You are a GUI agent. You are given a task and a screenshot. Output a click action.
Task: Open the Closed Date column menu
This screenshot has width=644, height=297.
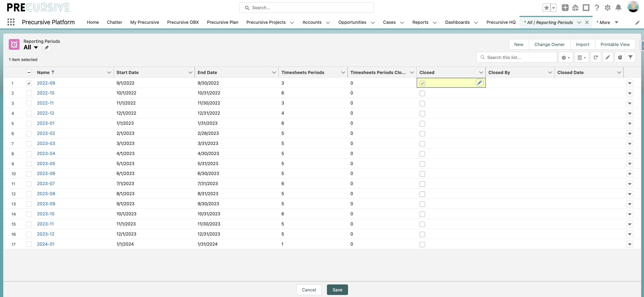pos(619,72)
